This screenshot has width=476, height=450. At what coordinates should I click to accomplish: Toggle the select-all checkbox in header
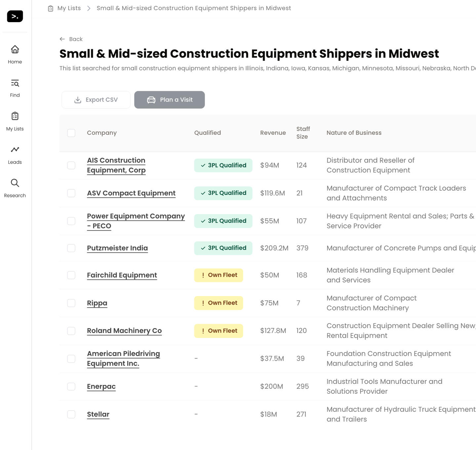[x=71, y=133]
